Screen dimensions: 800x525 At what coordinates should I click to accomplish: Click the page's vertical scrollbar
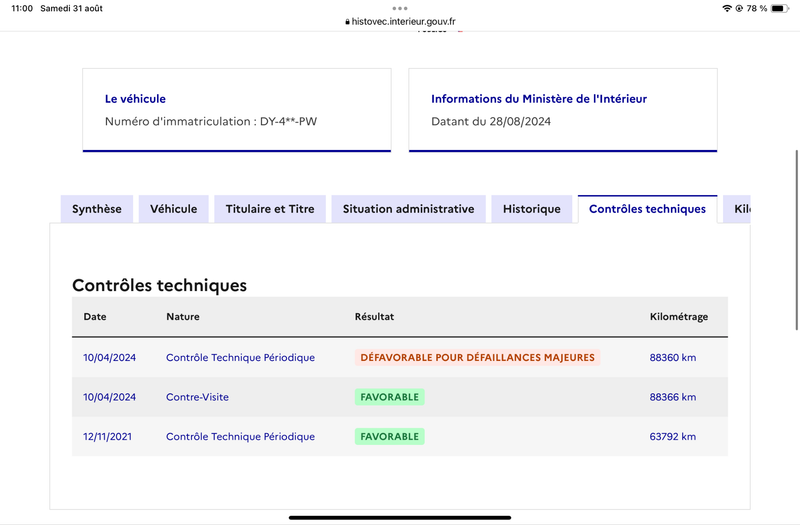point(797,240)
